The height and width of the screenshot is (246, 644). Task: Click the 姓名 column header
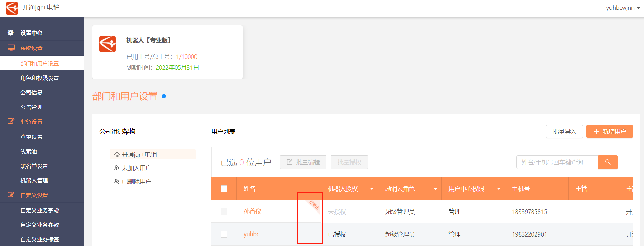[x=249, y=189]
